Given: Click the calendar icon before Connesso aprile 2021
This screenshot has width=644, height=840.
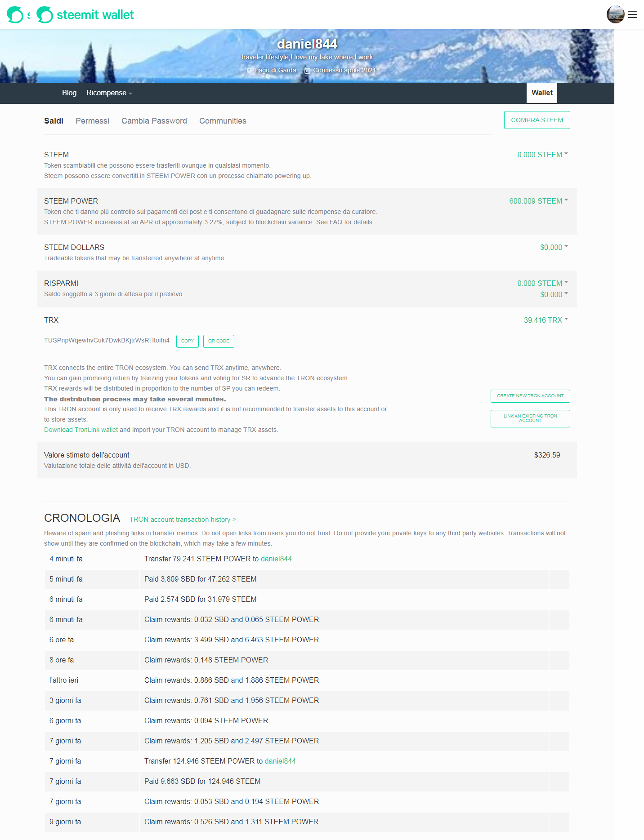Looking at the screenshot, I should [x=307, y=71].
